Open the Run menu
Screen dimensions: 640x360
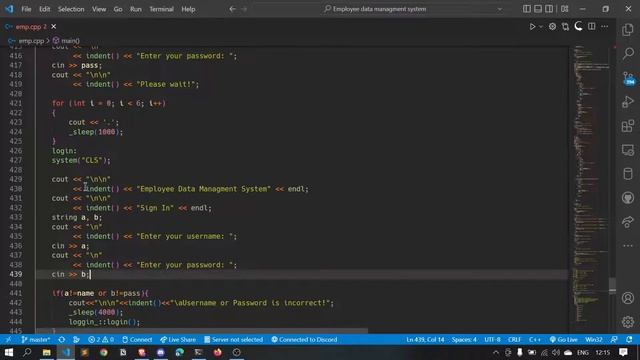coord(136,9)
